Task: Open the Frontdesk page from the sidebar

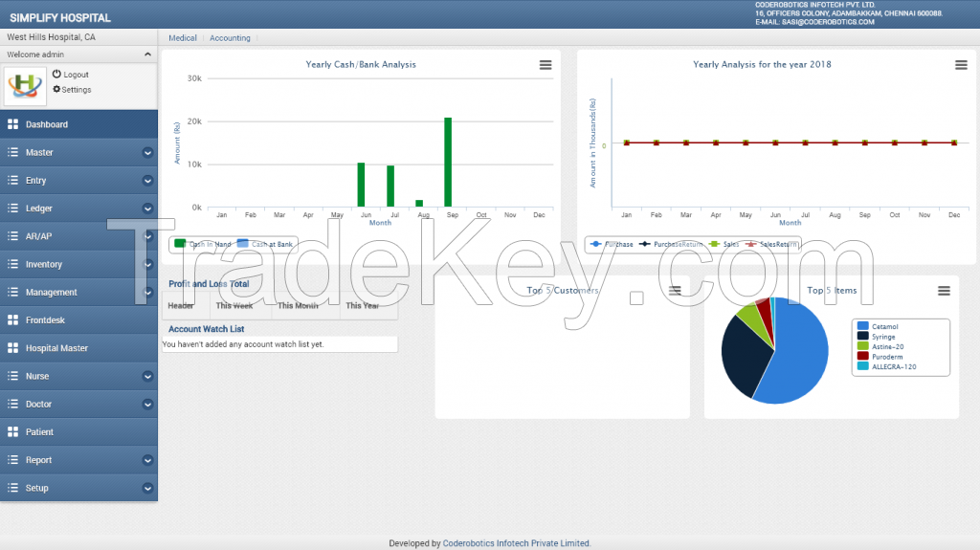Action: click(45, 320)
